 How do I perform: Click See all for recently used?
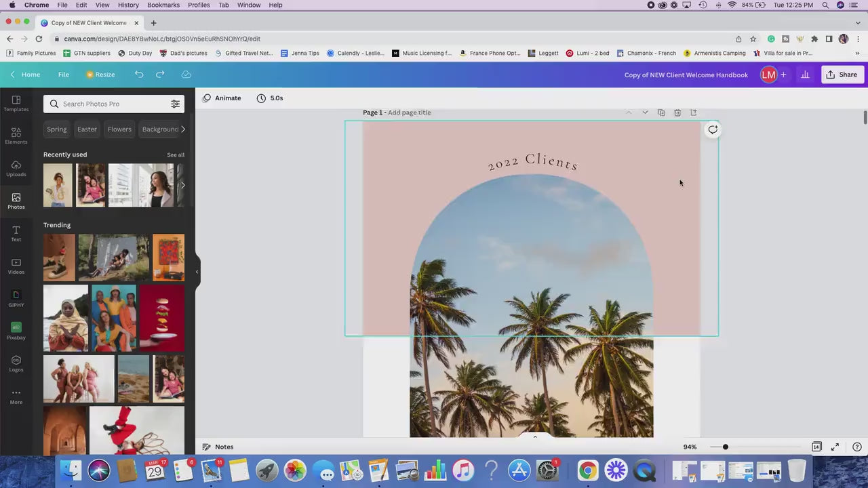[176, 155]
